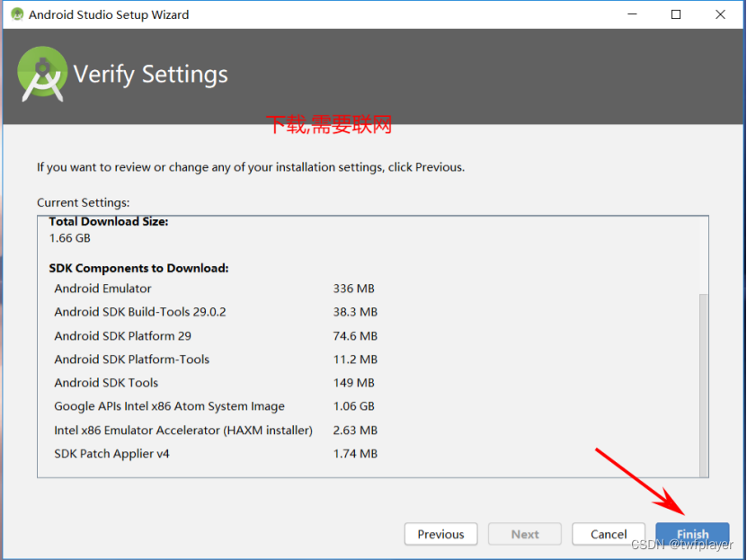Select Google APIs Intel x86 Atom System Image

point(169,406)
